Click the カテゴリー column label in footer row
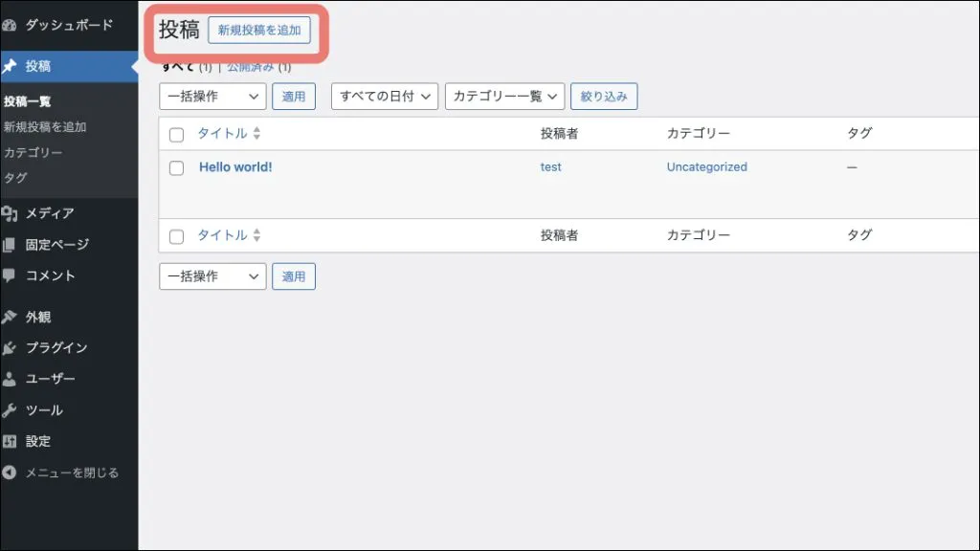Image resolution: width=980 pixels, height=551 pixels. 698,235
